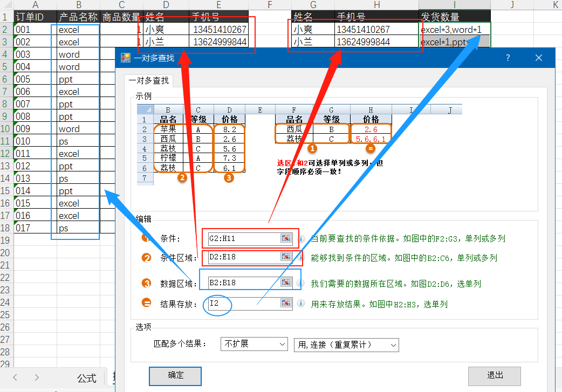Click info icon next to 结果存放 field
562x392 pixels.
301,303
